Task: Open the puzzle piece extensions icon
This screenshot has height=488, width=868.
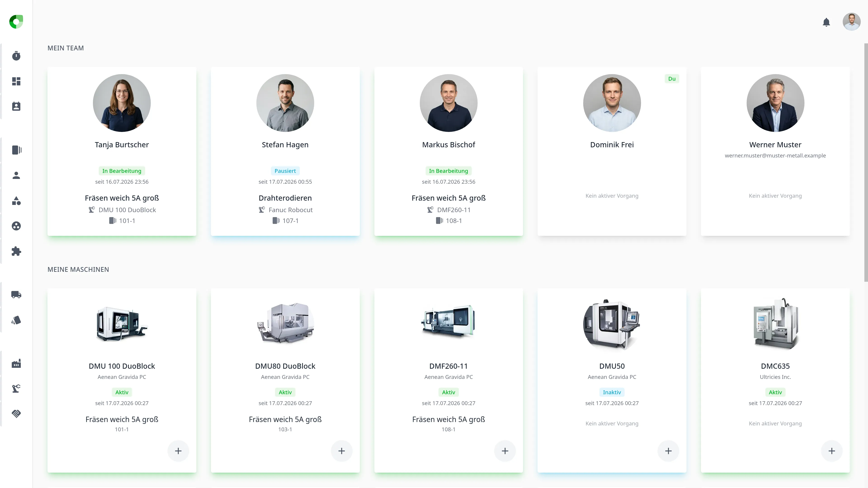Action: (x=16, y=251)
